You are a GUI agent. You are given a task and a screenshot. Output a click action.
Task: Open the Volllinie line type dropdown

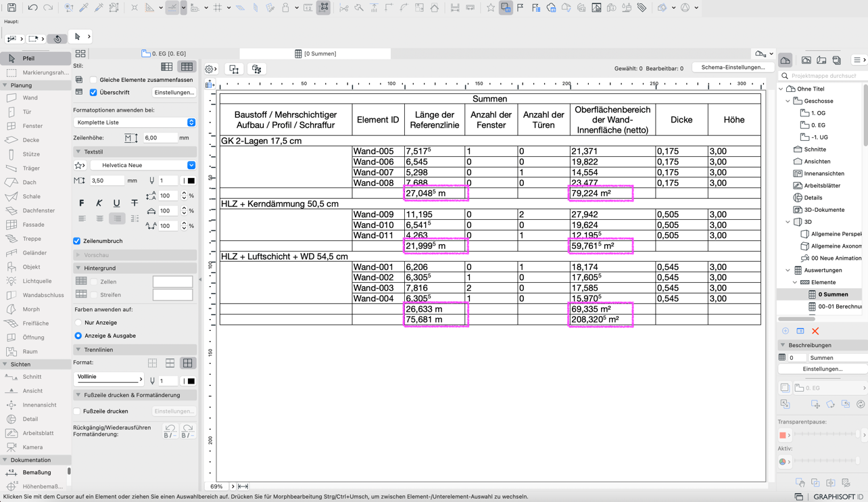pos(109,378)
